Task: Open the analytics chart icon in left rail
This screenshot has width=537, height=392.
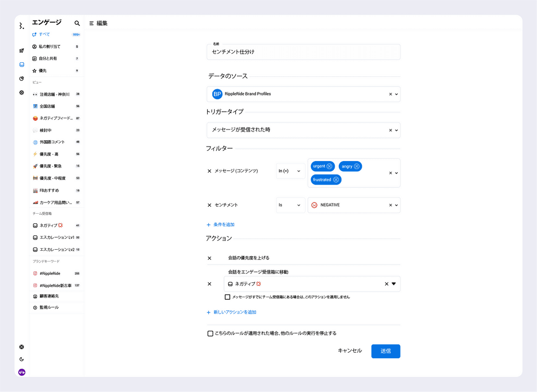Action: click(x=21, y=78)
